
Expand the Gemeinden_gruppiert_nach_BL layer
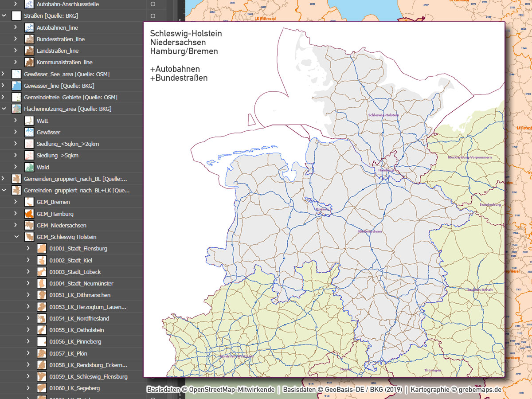(4, 179)
